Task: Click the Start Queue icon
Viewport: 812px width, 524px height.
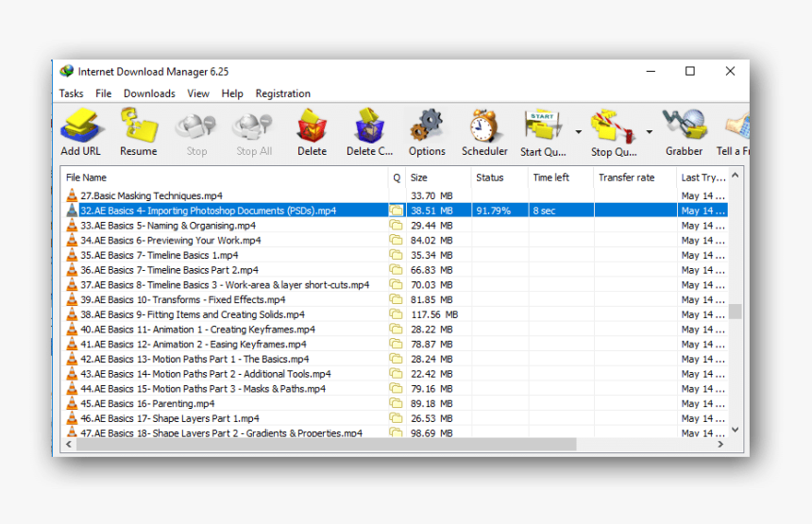Action: [542, 126]
